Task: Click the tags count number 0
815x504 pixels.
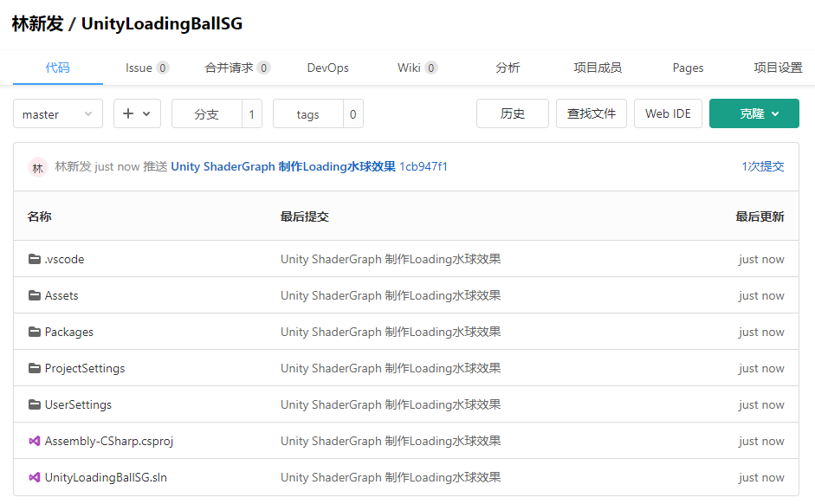Action: (353, 113)
